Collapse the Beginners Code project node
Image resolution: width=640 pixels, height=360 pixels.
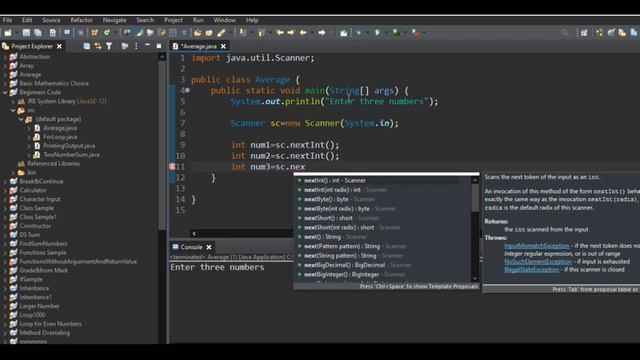[x=5, y=92]
